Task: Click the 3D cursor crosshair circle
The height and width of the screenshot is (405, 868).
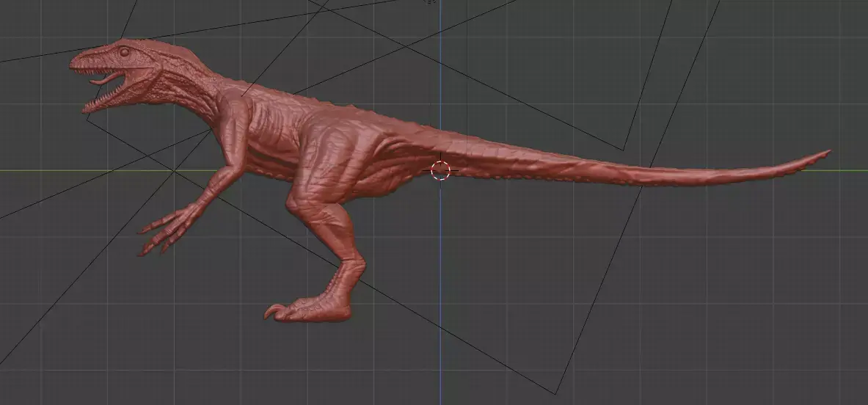Action: [440, 170]
